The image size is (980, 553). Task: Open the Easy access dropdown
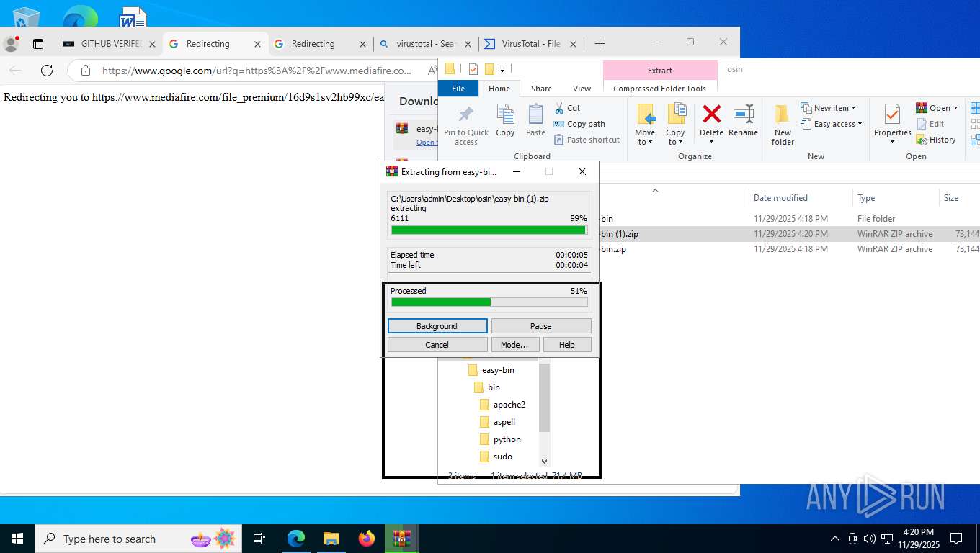point(831,124)
